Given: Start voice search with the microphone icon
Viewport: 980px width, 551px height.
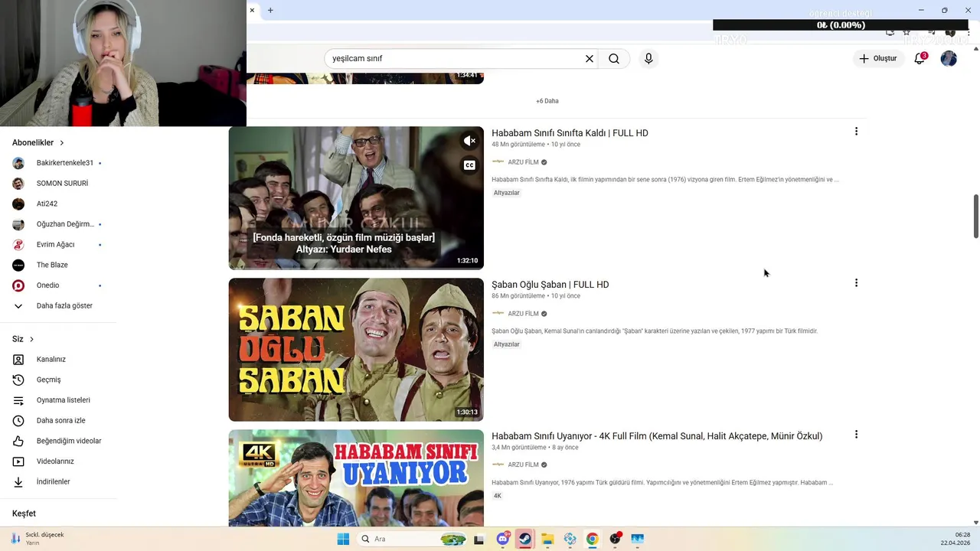Looking at the screenshot, I should [648, 59].
